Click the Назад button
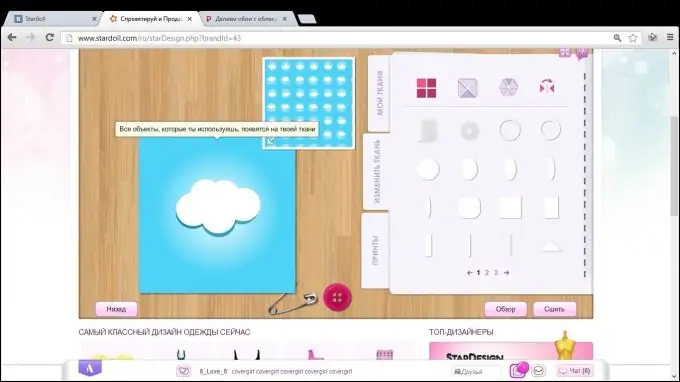The width and height of the screenshot is (680, 382). pyautogui.click(x=116, y=309)
